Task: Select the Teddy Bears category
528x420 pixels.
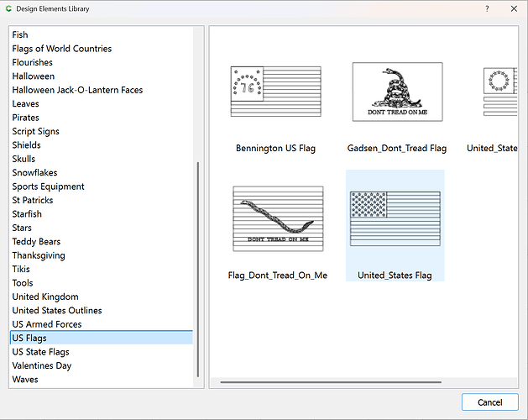Action: [x=38, y=242]
